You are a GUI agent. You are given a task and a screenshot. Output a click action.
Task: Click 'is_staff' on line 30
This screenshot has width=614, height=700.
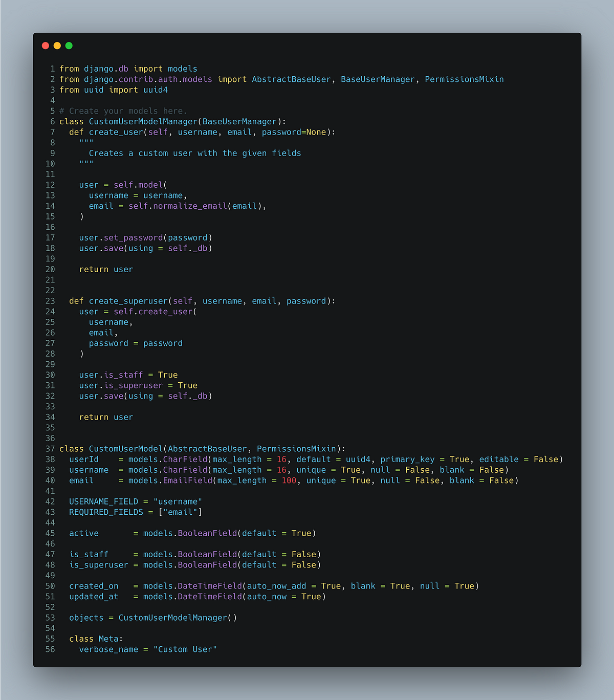[123, 375]
